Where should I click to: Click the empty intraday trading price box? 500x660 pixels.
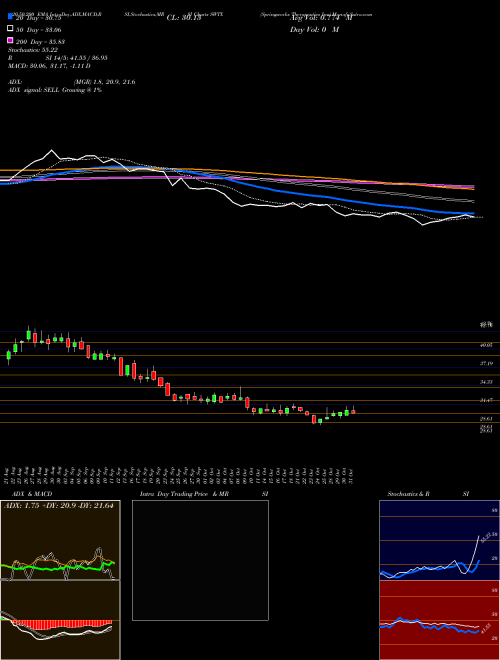pyautogui.click(x=200, y=560)
